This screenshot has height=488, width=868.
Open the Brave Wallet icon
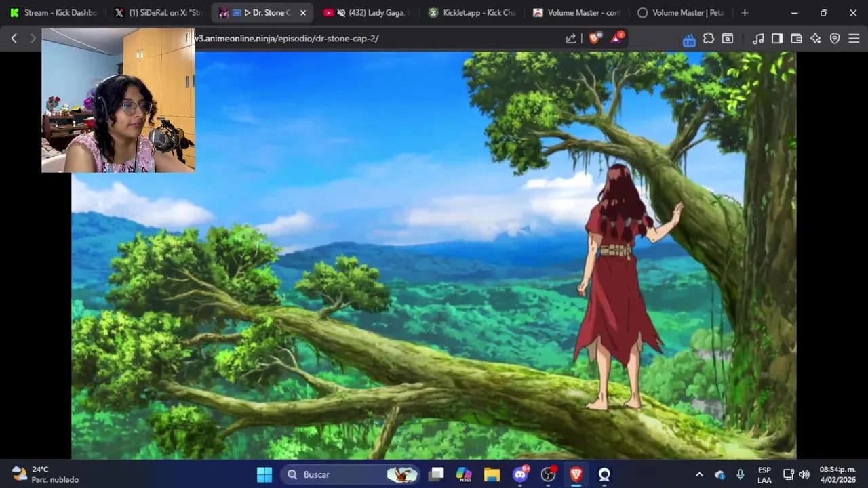pyautogui.click(x=797, y=39)
